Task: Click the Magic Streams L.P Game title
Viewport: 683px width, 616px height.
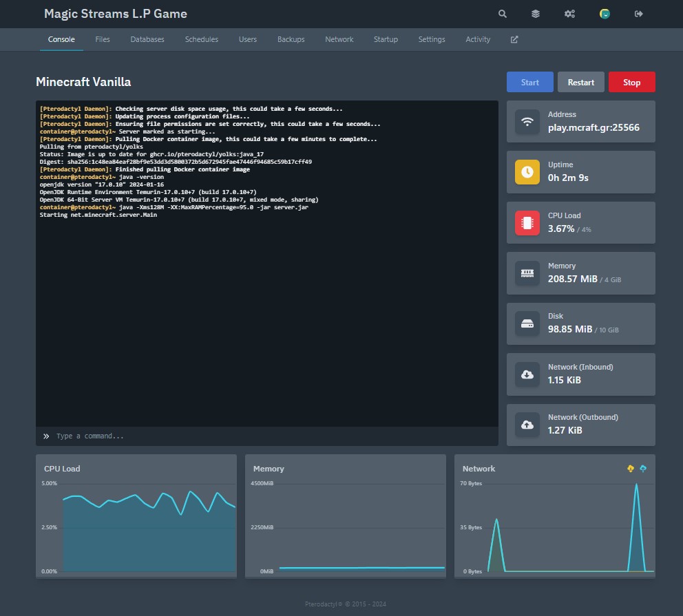Action: pyautogui.click(x=116, y=14)
